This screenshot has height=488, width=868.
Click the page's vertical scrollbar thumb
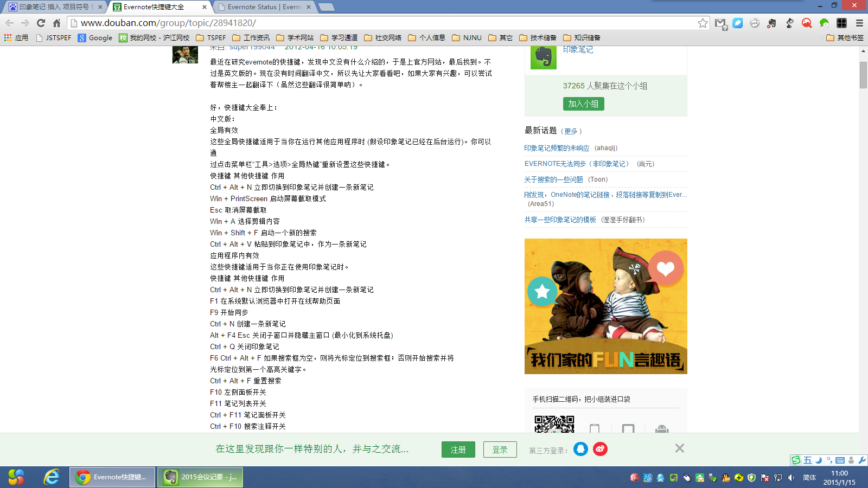pyautogui.click(x=863, y=75)
